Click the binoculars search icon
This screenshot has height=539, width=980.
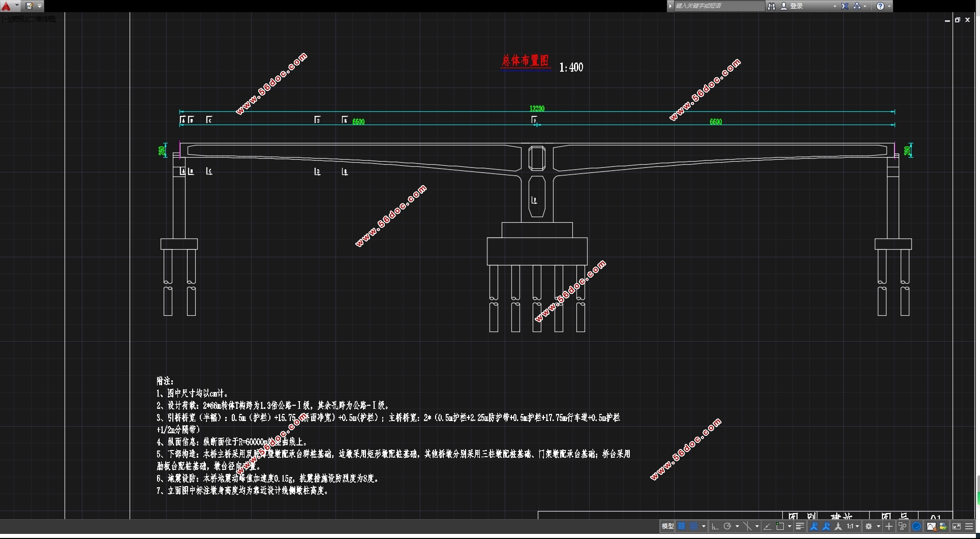[x=772, y=6]
